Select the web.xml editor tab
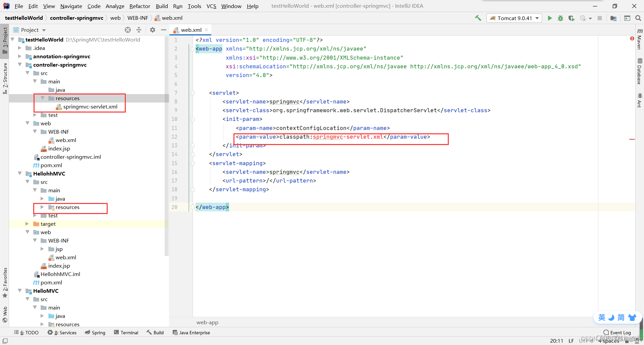This screenshot has width=644, height=345. tap(191, 30)
